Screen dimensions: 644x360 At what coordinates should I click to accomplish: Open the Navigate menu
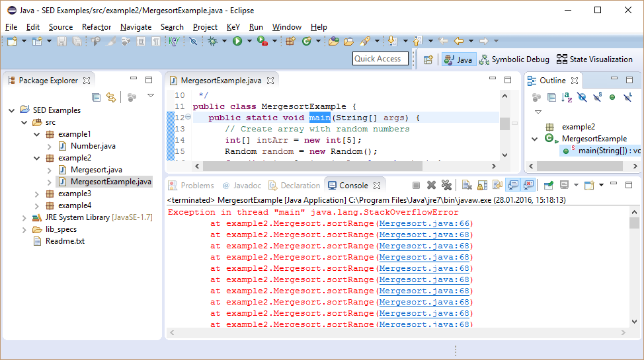click(136, 27)
